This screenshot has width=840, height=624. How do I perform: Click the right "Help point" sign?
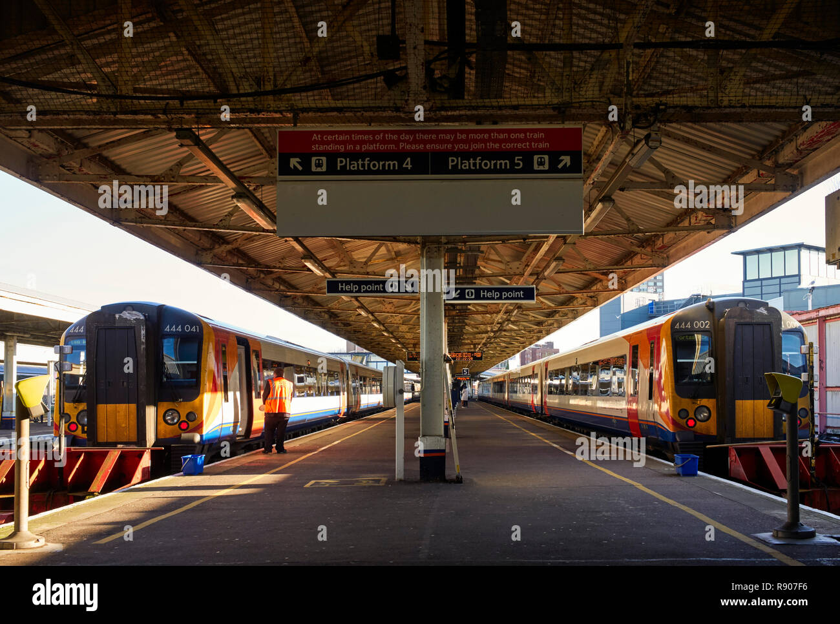coord(490,294)
